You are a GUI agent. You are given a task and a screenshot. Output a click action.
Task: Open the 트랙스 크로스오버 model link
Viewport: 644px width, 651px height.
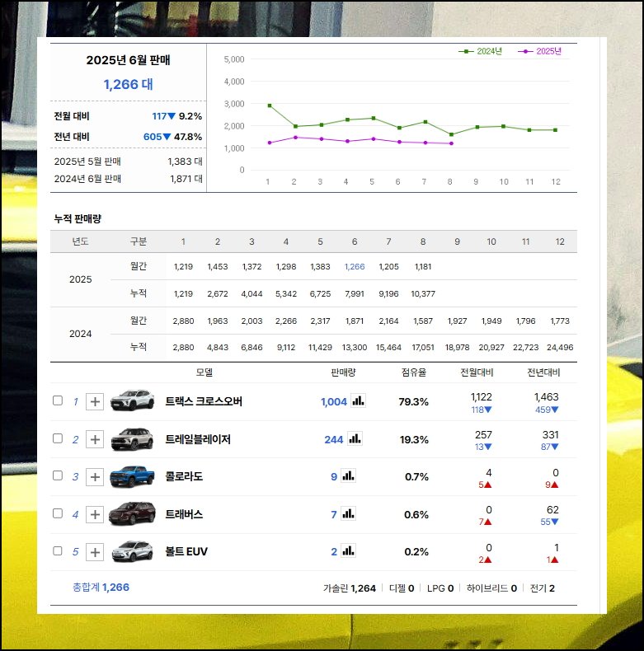pos(204,401)
